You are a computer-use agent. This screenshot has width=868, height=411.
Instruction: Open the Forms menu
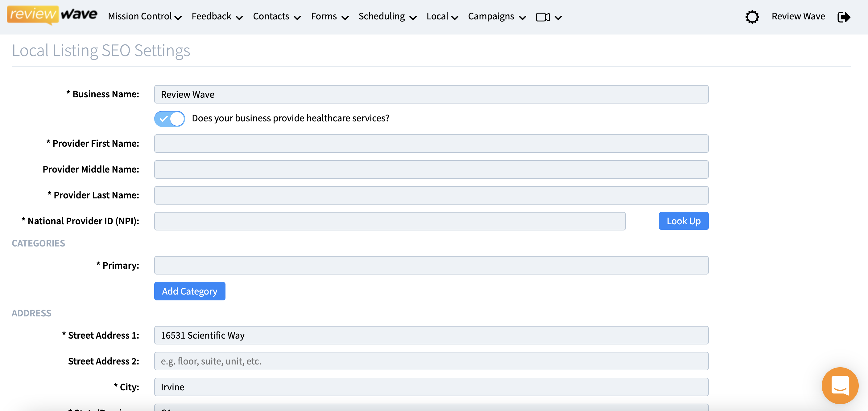[329, 17]
